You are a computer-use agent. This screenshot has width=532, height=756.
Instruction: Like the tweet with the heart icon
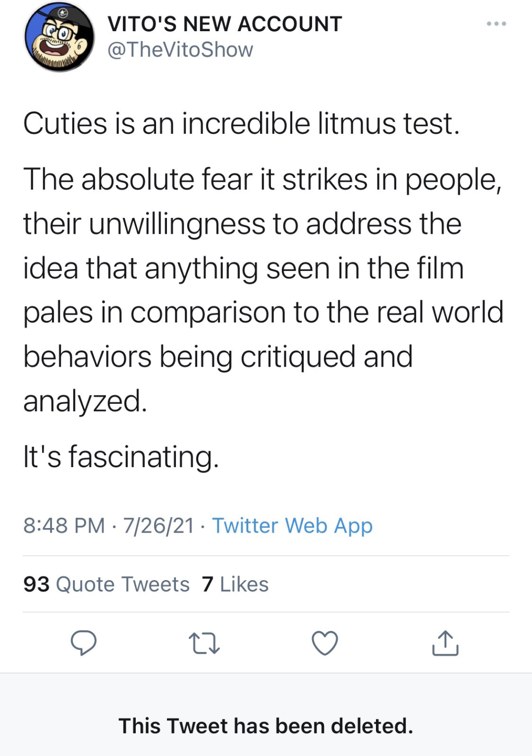[x=325, y=643]
